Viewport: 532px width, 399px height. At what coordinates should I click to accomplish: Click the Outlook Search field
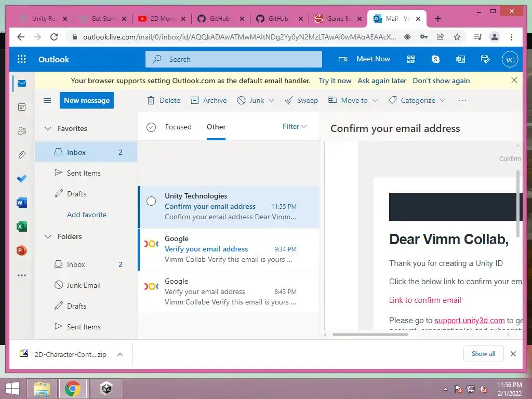pyautogui.click(x=234, y=59)
